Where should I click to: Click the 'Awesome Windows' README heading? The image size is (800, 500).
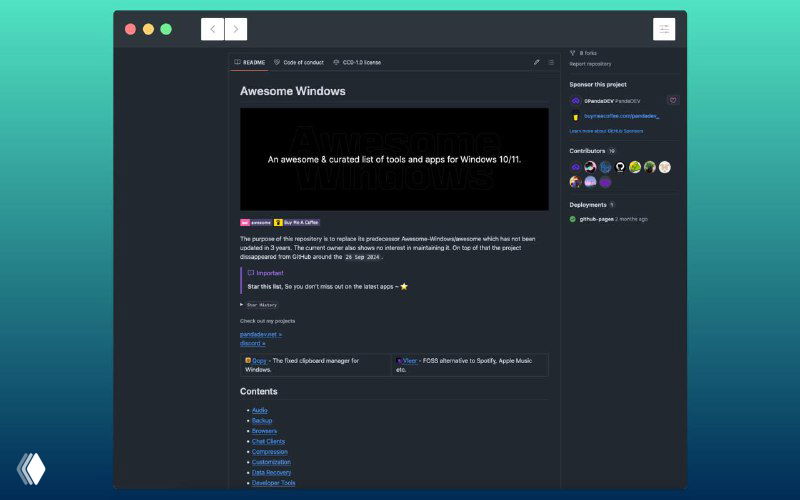click(293, 91)
